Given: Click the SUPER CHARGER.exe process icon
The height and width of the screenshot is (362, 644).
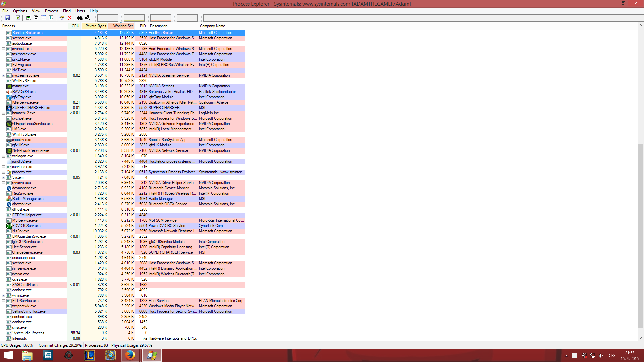Looking at the screenshot, I should (x=9, y=108).
